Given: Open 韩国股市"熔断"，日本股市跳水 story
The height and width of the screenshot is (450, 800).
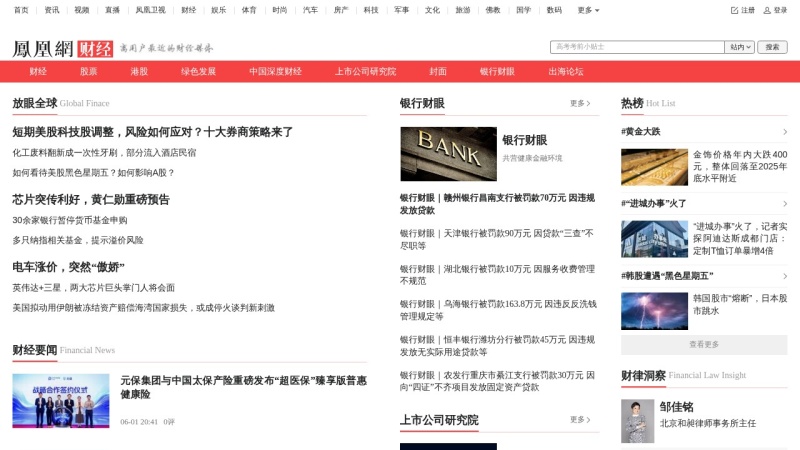Looking at the screenshot, I should [x=740, y=304].
